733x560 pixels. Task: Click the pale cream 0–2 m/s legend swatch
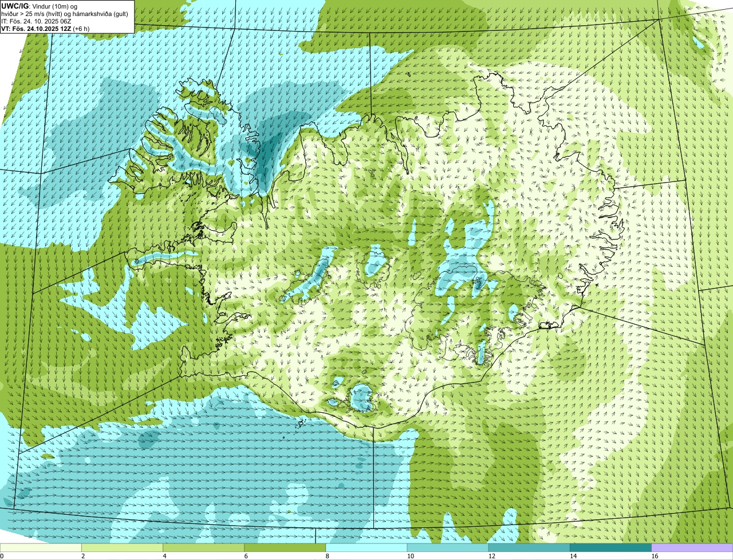coord(41,547)
